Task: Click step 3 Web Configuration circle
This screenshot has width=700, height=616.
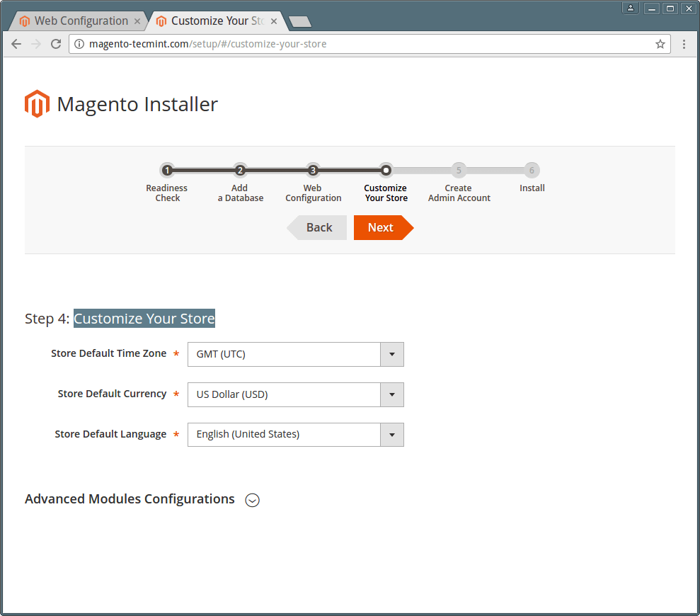Action: point(313,170)
